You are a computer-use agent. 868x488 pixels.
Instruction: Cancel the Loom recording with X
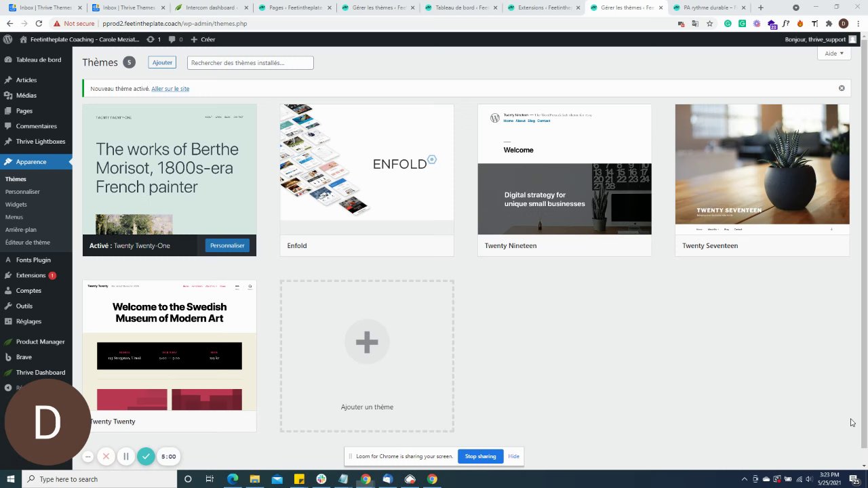(106, 457)
